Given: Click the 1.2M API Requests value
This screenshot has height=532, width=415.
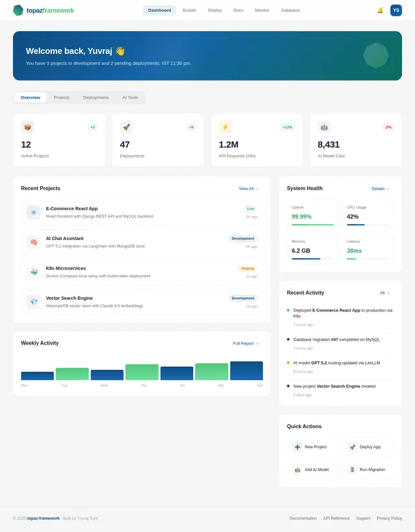Looking at the screenshot, I should [228, 145].
